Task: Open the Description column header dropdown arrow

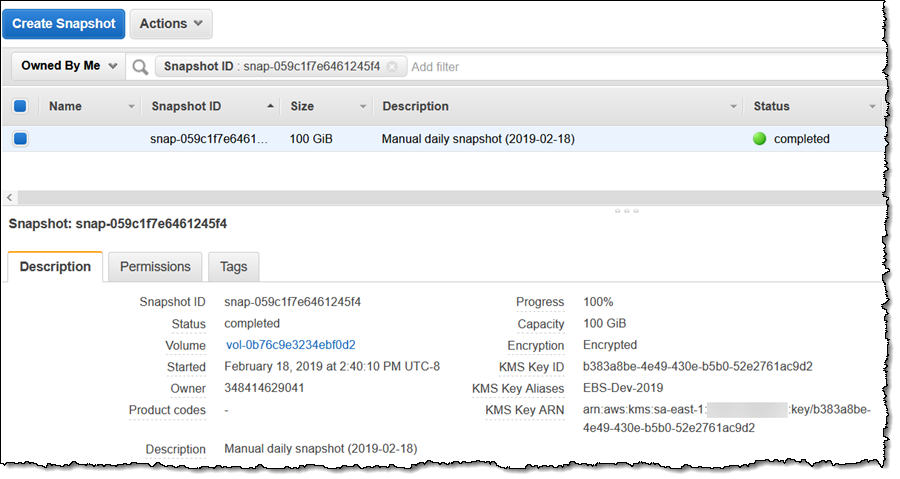Action: tap(734, 107)
